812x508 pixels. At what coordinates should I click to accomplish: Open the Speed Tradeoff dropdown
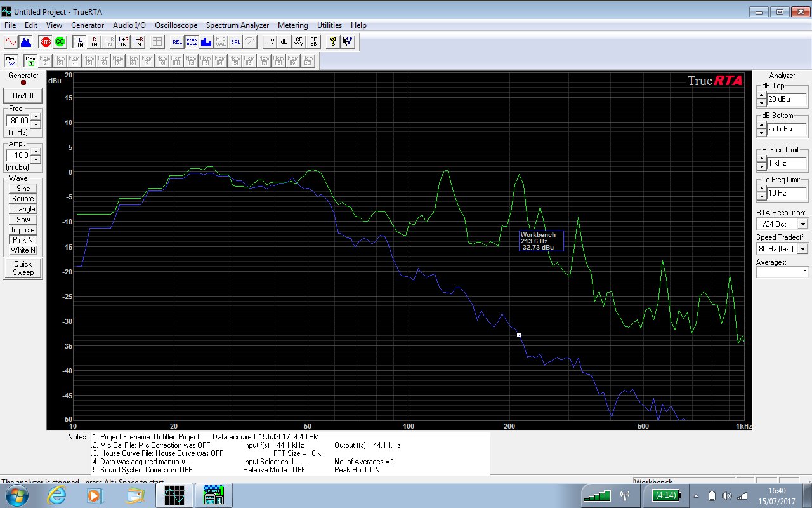point(803,249)
